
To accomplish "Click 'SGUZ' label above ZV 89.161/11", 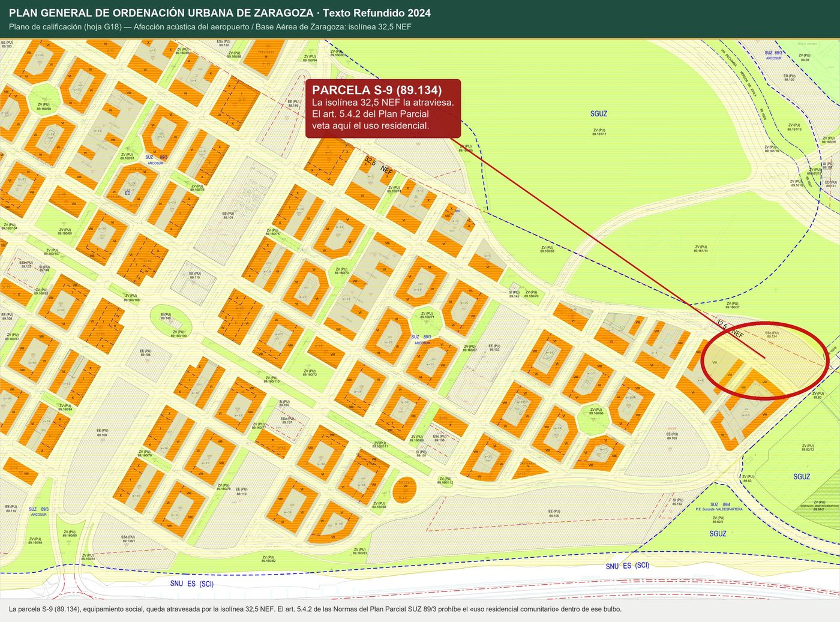I will click(599, 114).
